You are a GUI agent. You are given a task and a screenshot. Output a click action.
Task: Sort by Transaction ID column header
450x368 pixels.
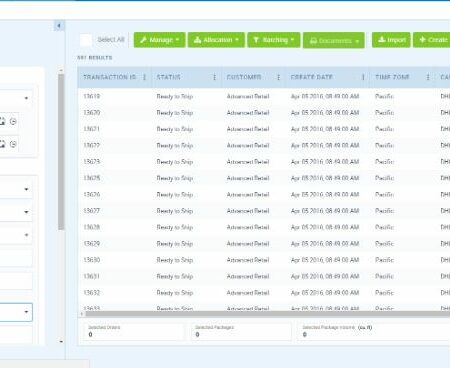(x=109, y=77)
